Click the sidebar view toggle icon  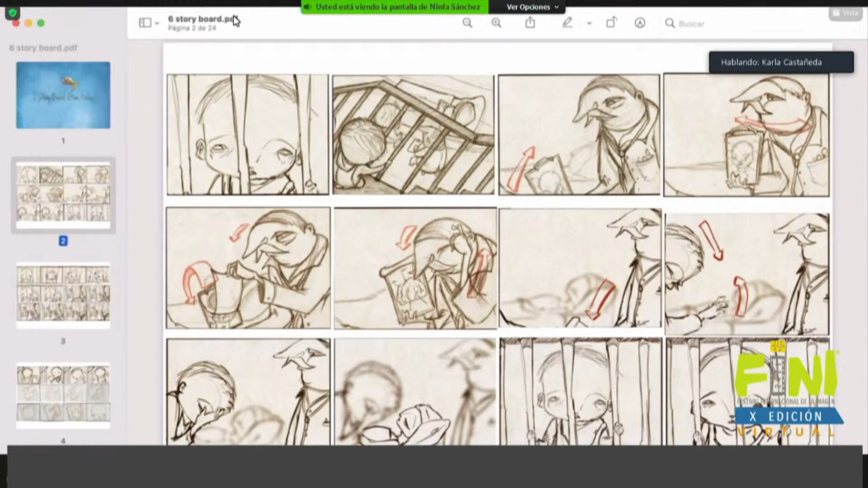coord(145,23)
